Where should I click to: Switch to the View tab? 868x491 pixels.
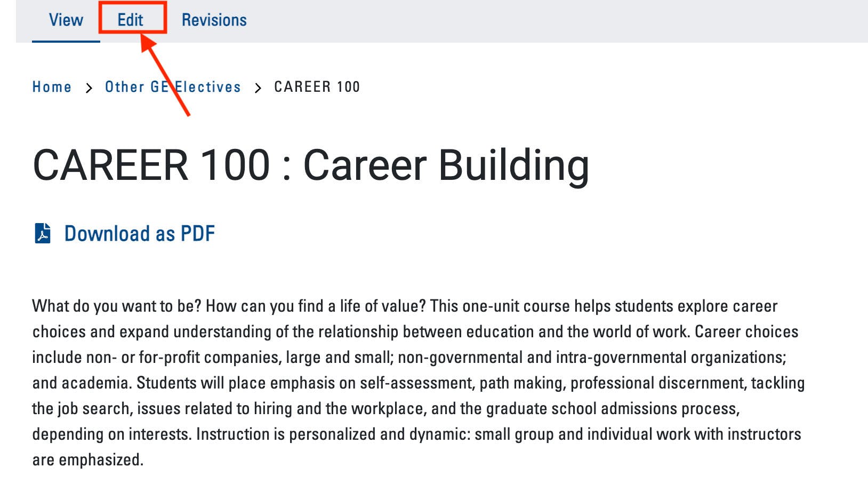click(66, 20)
